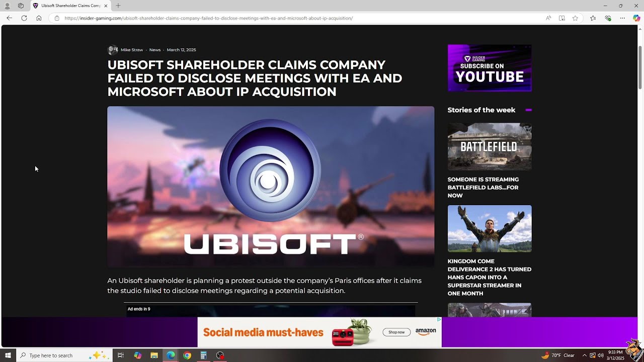The image size is (644, 362).
Task: Select the Ubisoft Shareholder Claims tab
Action: tap(69, 6)
